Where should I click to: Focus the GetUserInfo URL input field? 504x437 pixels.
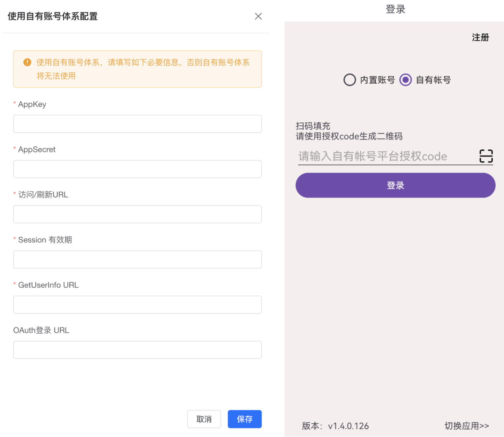(x=137, y=305)
